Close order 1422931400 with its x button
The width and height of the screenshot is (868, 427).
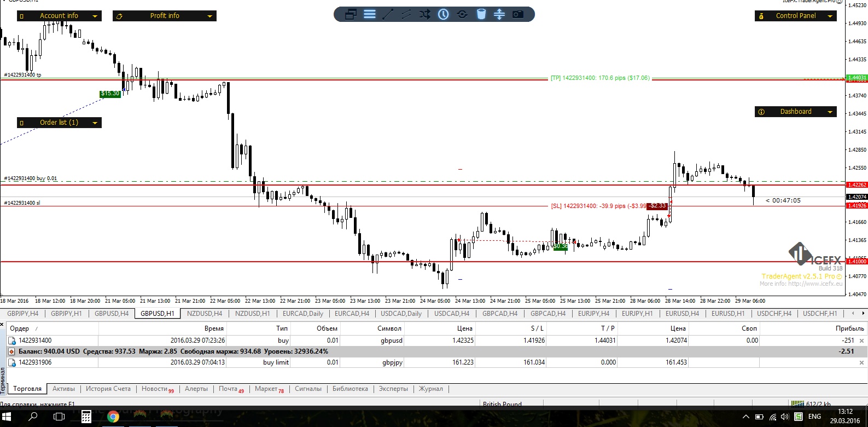(861, 341)
